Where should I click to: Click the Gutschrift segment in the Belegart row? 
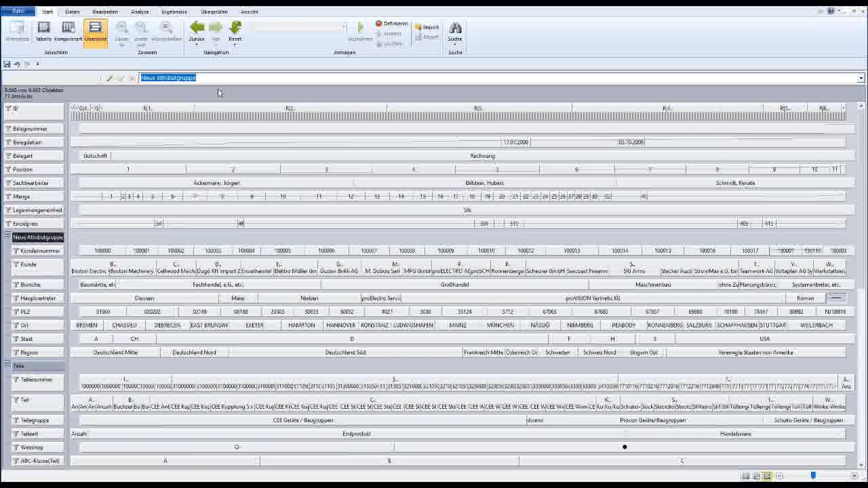pos(95,156)
